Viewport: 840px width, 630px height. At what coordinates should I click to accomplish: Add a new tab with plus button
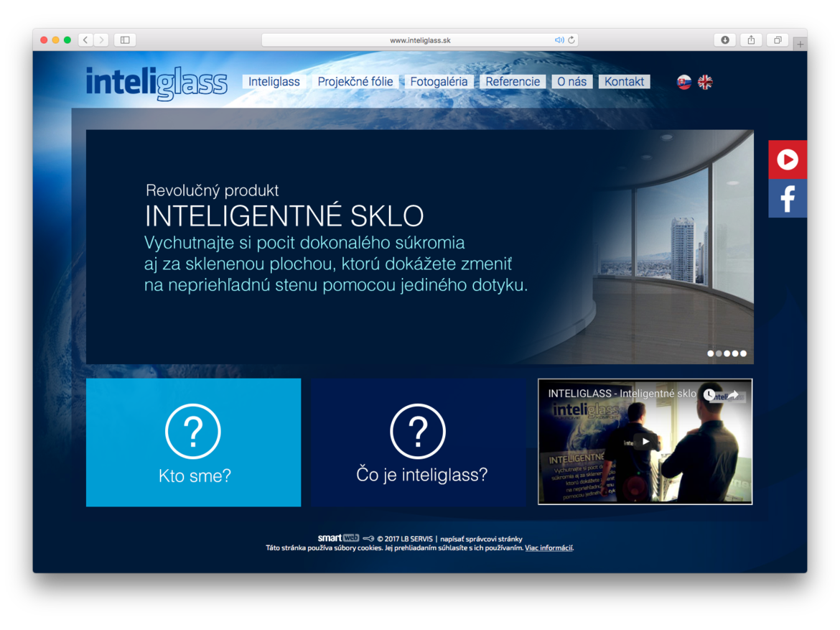[801, 45]
